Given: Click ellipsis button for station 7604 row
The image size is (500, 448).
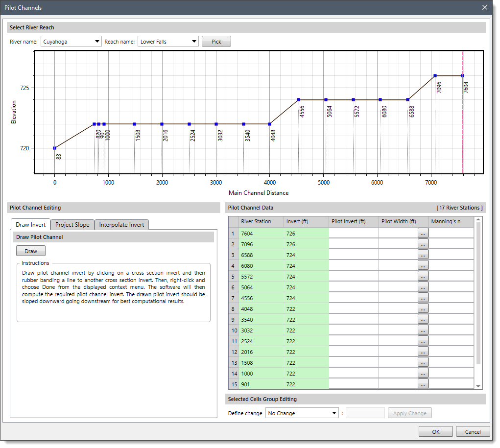Looking at the screenshot, I should [x=423, y=234].
